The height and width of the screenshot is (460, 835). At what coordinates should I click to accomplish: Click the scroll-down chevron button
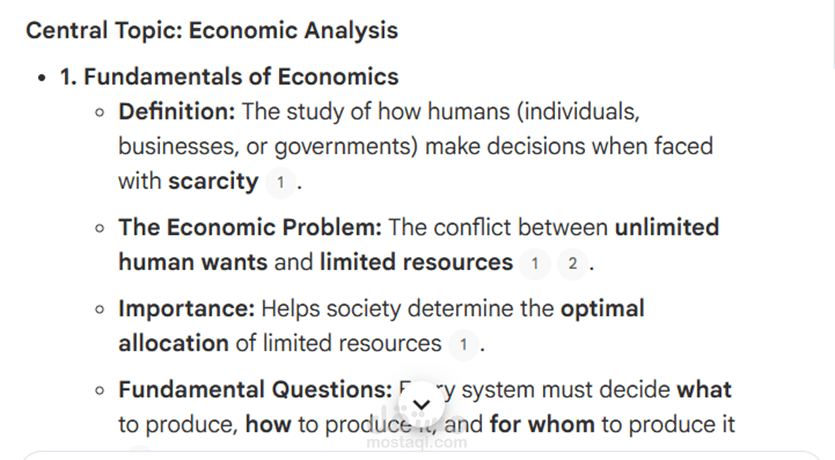(421, 405)
